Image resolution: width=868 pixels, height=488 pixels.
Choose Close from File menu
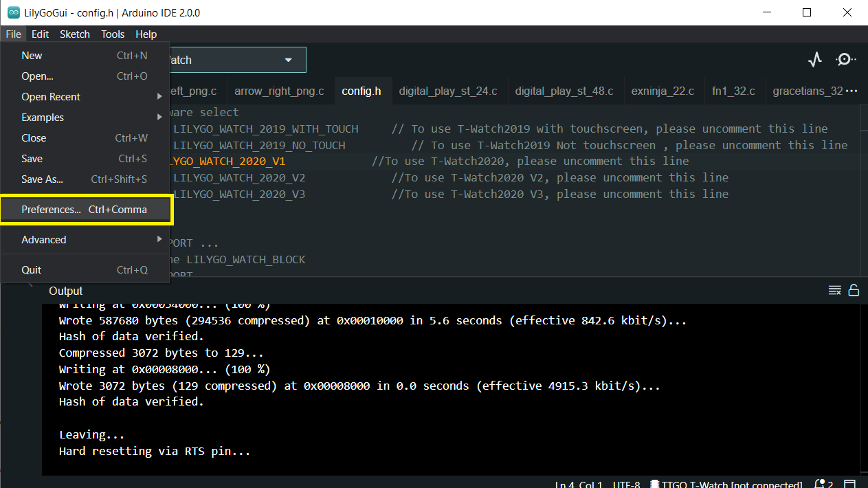(x=85, y=138)
